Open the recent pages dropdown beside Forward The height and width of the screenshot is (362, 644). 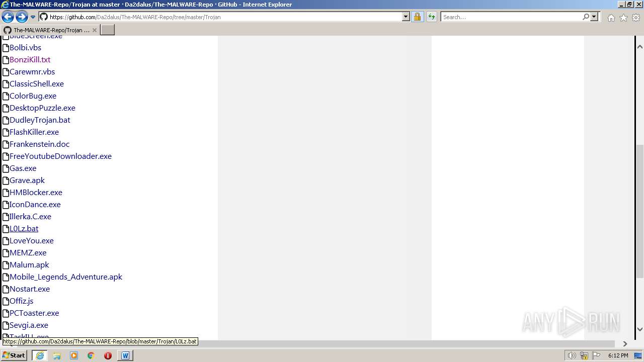33,17
